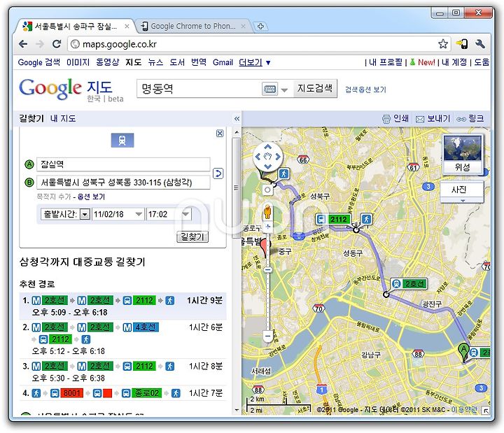Click the red destination marker on map
This screenshot has height=433, width=504.
pyautogui.click(x=264, y=248)
